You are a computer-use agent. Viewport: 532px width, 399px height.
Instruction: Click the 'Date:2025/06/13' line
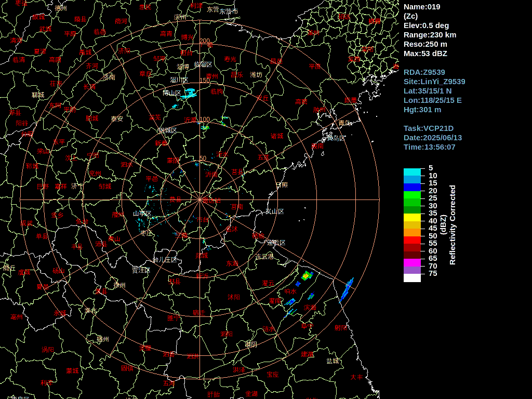[433, 138]
